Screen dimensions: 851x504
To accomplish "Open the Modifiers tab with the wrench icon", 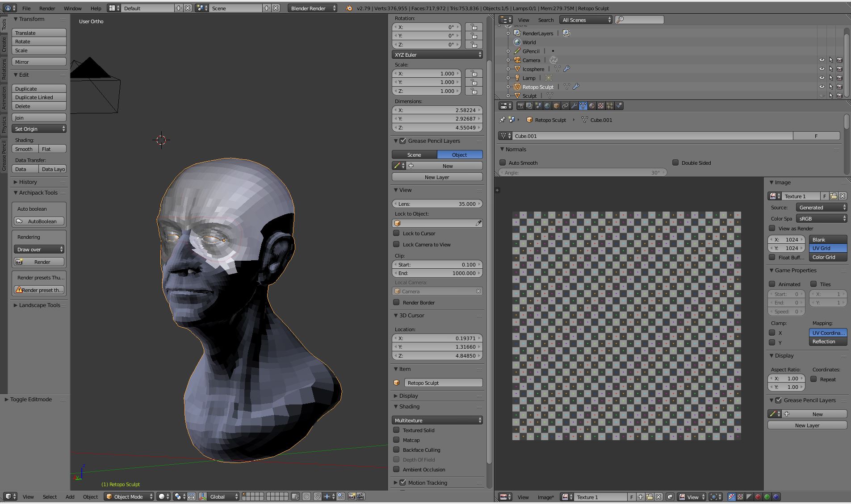I will pyautogui.click(x=574, y=106).
